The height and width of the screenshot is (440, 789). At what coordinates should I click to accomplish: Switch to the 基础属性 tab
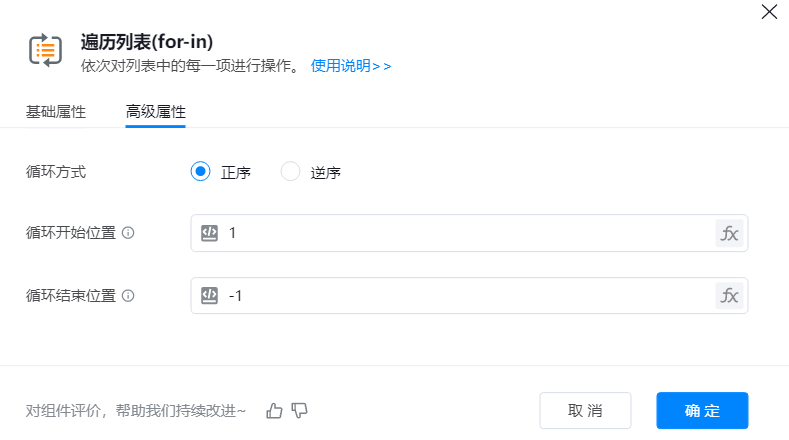point(56,111)
